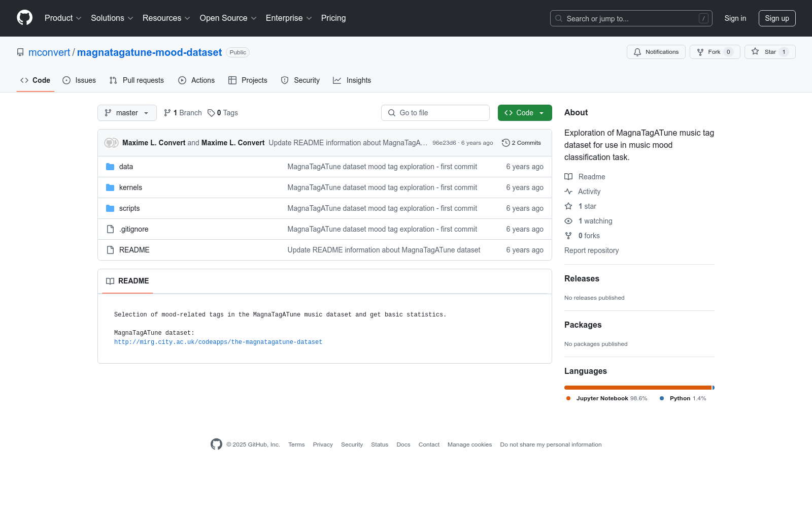This screenshot has height=508, width=812.
Task: Open the Projects tab
Action: tap(248, 80)
